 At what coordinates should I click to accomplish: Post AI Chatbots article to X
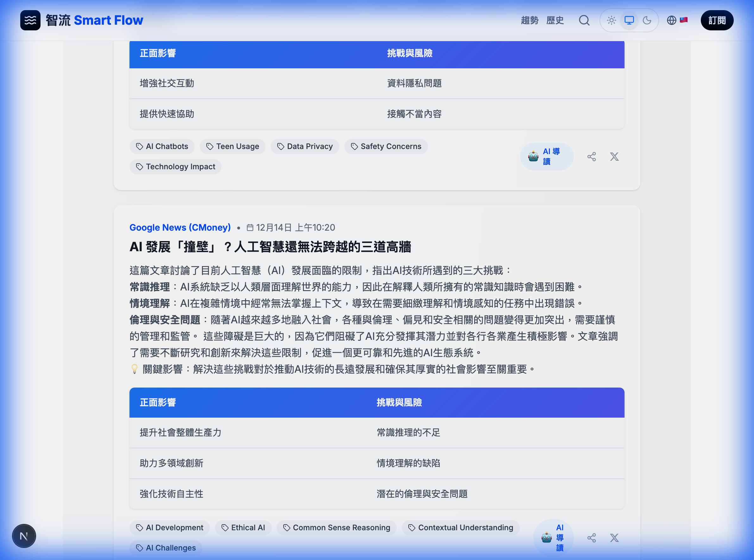tap(614, 157)
